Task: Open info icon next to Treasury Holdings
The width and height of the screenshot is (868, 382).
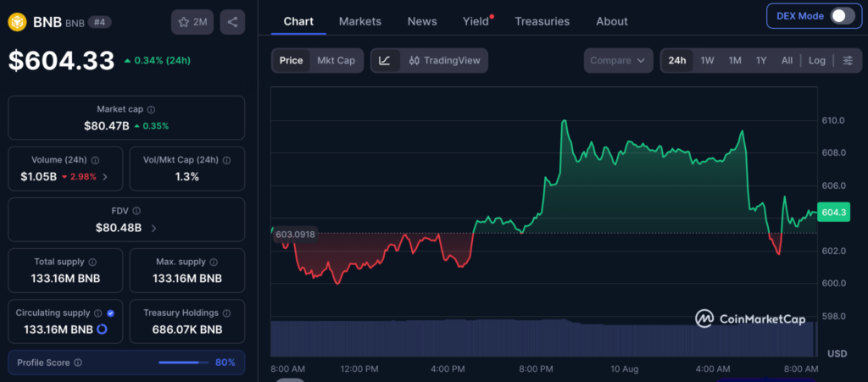Action: 226,313
